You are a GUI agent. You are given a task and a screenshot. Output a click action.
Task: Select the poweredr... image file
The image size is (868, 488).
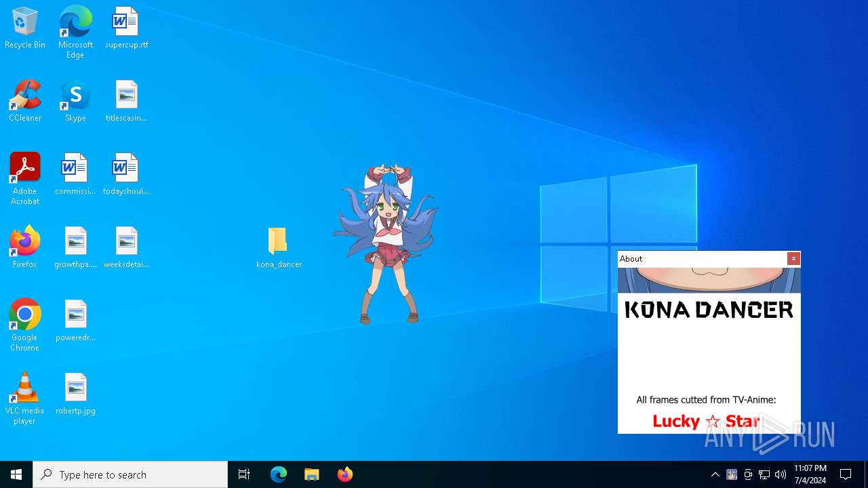tap(75, 321)
